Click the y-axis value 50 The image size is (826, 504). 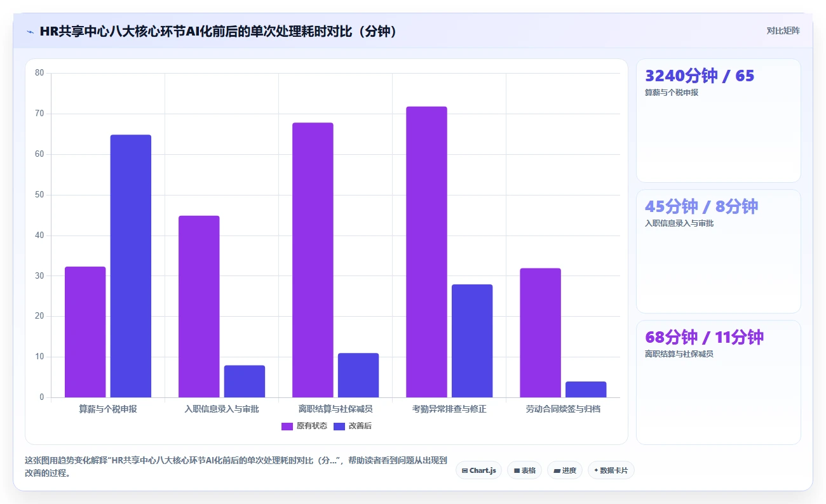tap(39, 195)
